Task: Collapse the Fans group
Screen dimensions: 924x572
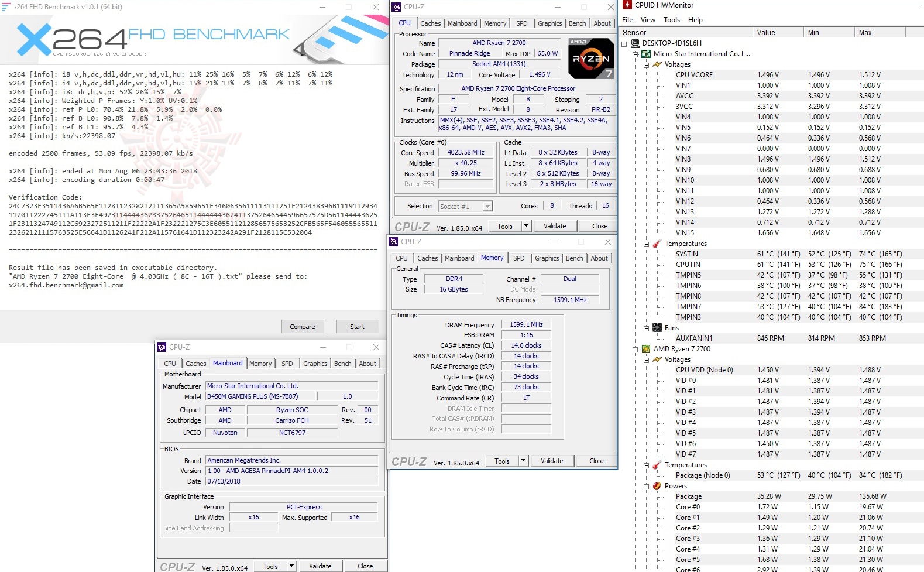Action: [x=647, y=328]
